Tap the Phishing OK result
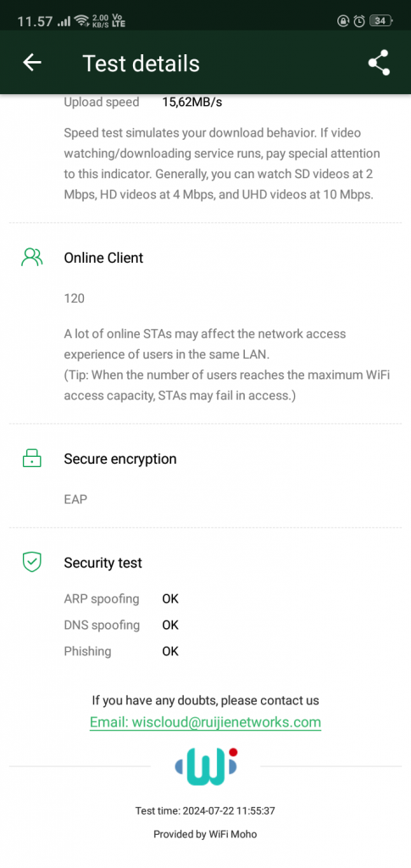The image size is (411, 868). pos(170,651)
